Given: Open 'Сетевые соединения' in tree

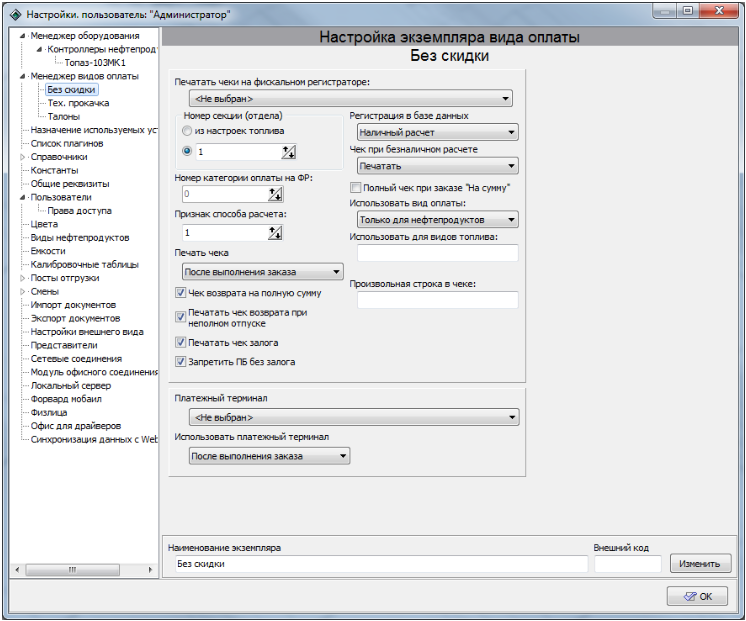Looking at the screenshot, I should click(x=76, y=359).
